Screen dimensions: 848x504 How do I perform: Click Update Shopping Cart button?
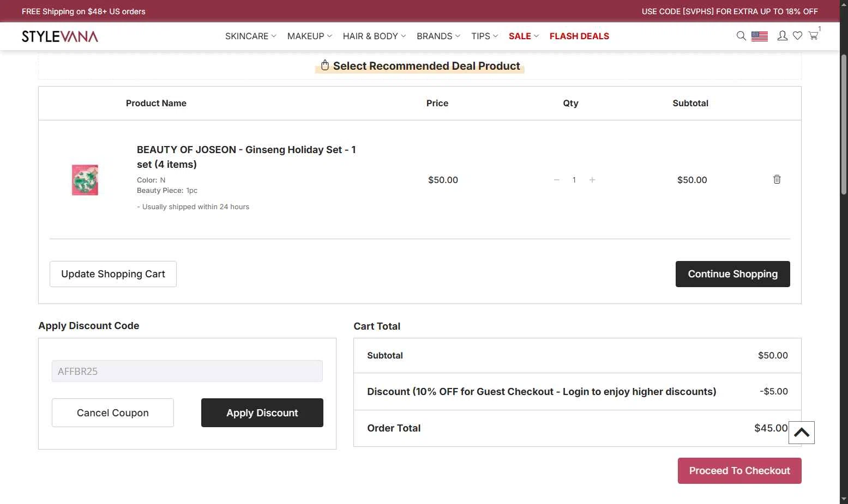click(113, 274)
